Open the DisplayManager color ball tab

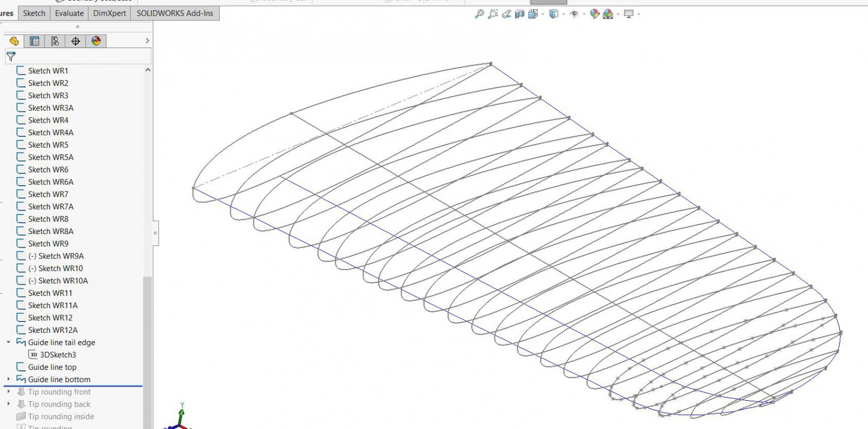[96, 41]
